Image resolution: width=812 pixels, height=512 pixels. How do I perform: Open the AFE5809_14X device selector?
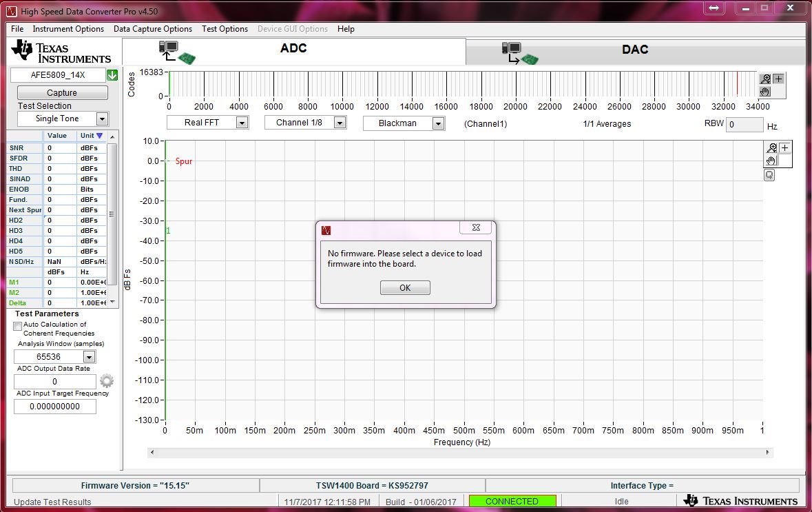[57, 75]
